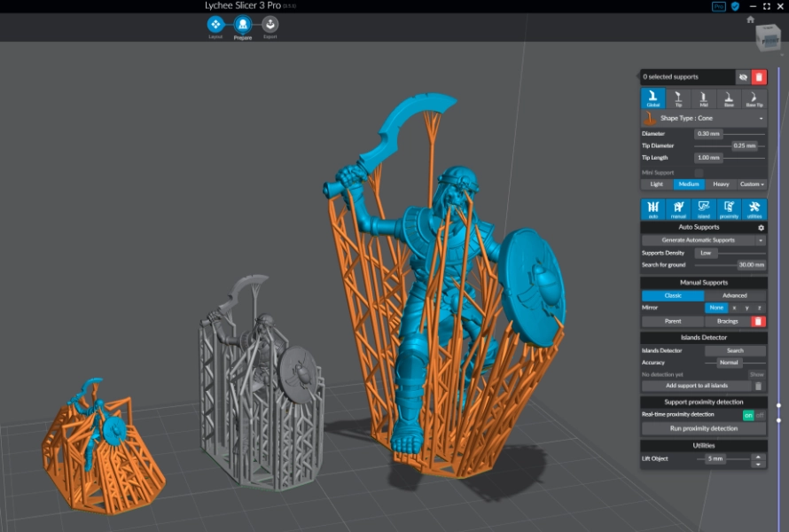Click the Diameter value input field
Image resolution: width=789 pixels, height=532 pixels.
pyautogui.click(x=707, y=134)
